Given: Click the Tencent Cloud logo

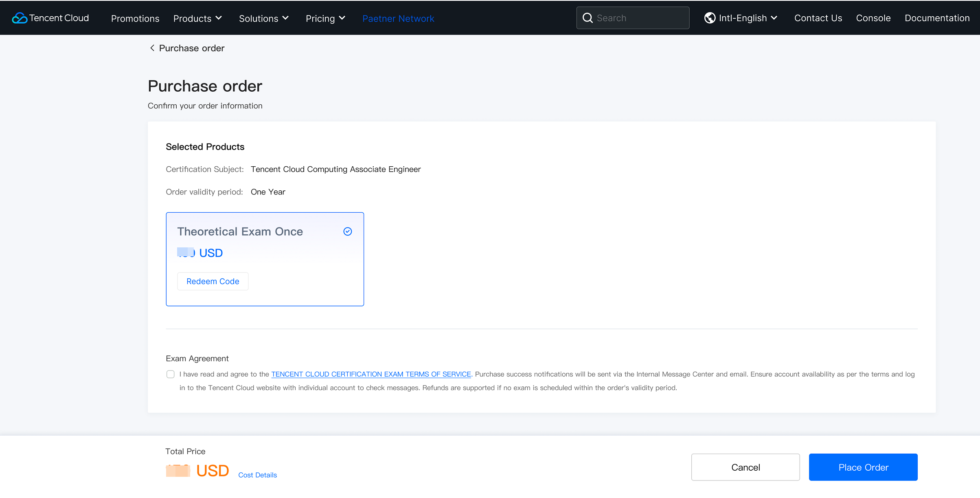Looking at the screenshot, I should click(x=50, y=18).
